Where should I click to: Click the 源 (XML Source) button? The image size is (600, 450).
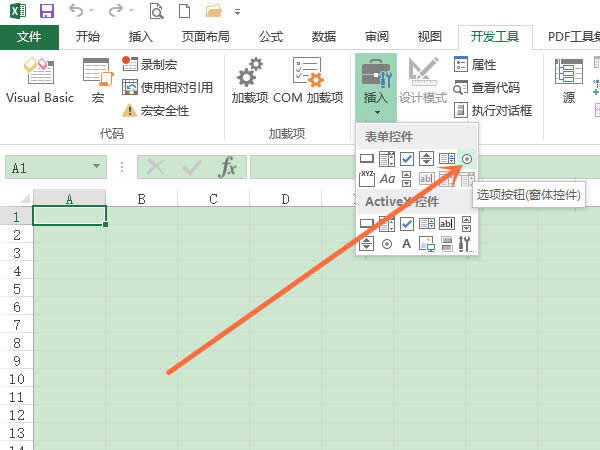(x=569, y=81)
